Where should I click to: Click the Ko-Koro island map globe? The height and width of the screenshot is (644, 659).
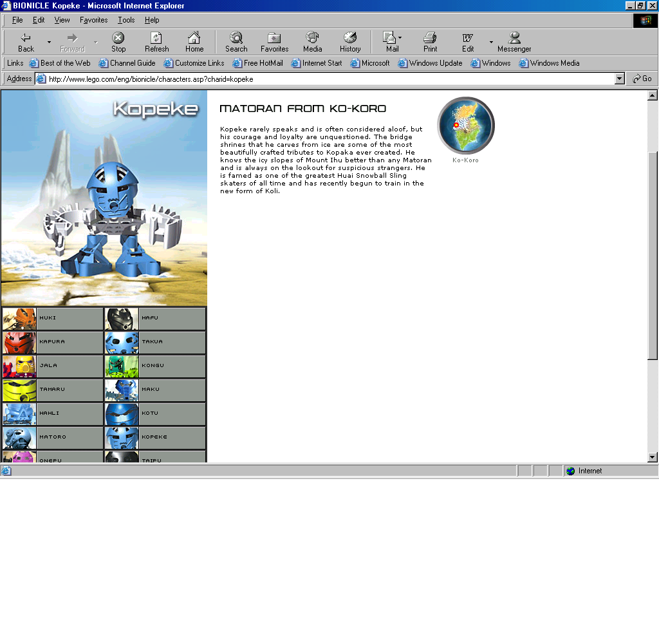466,125
